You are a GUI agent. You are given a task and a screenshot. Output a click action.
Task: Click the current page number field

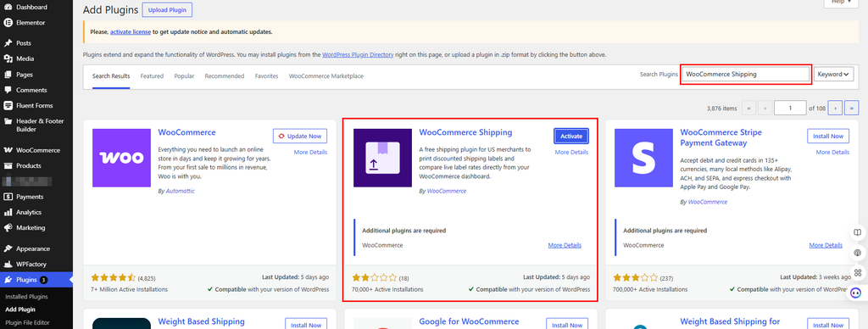(x=790, y=108)
